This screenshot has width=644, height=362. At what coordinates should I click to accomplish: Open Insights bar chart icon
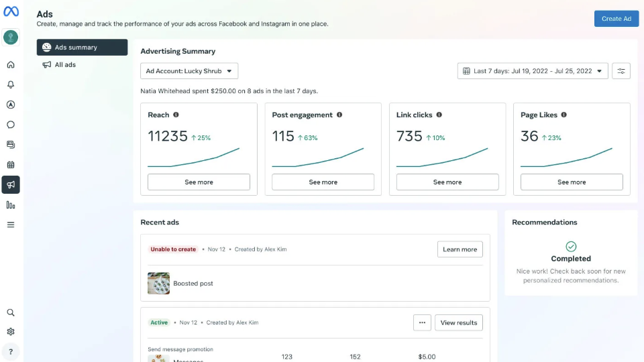coord(11,205)
